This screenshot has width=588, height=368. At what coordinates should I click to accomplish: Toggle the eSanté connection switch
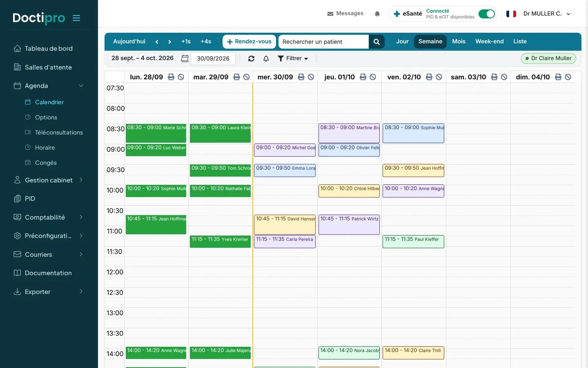coord(487,14)
